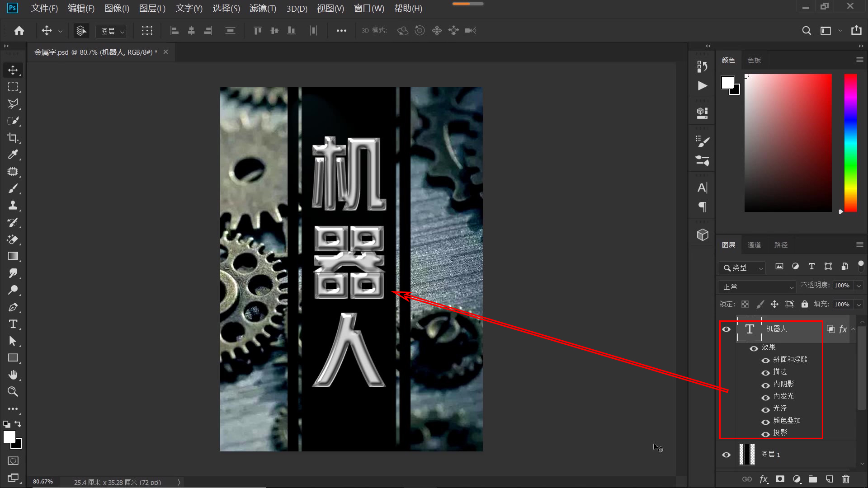Viewport: 868px width, 488px height.
Task: Delete layer using trash icon
Action: [846, 479]
